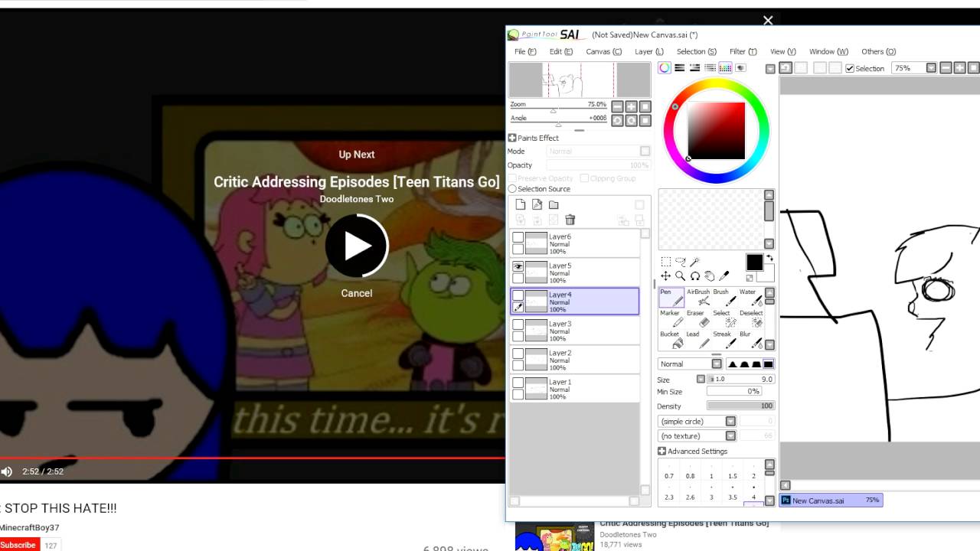Activate the Hand pan tool

709,275
